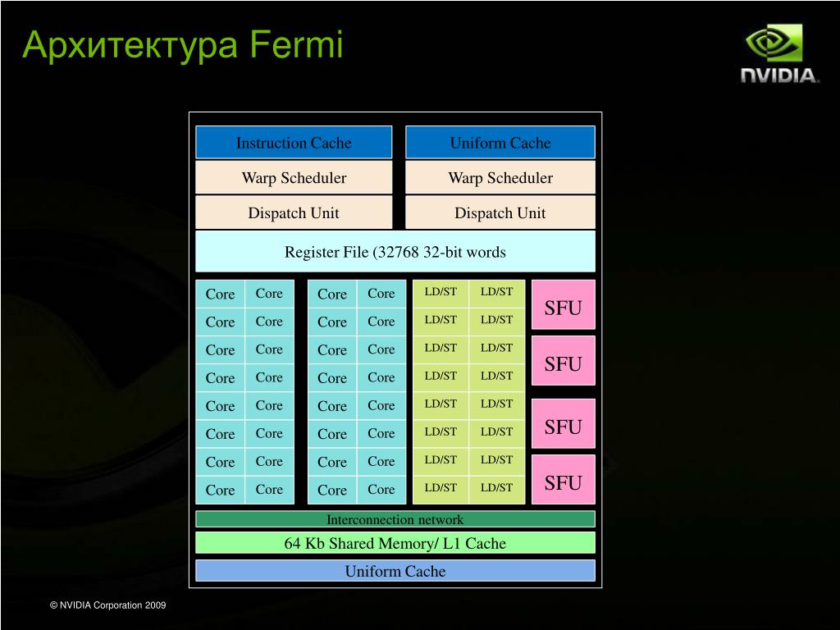Click the '© NVIDIA Corporation 2009' copyright text
The height and width of the screenshot is (630, 840).
tap(108, 605)
